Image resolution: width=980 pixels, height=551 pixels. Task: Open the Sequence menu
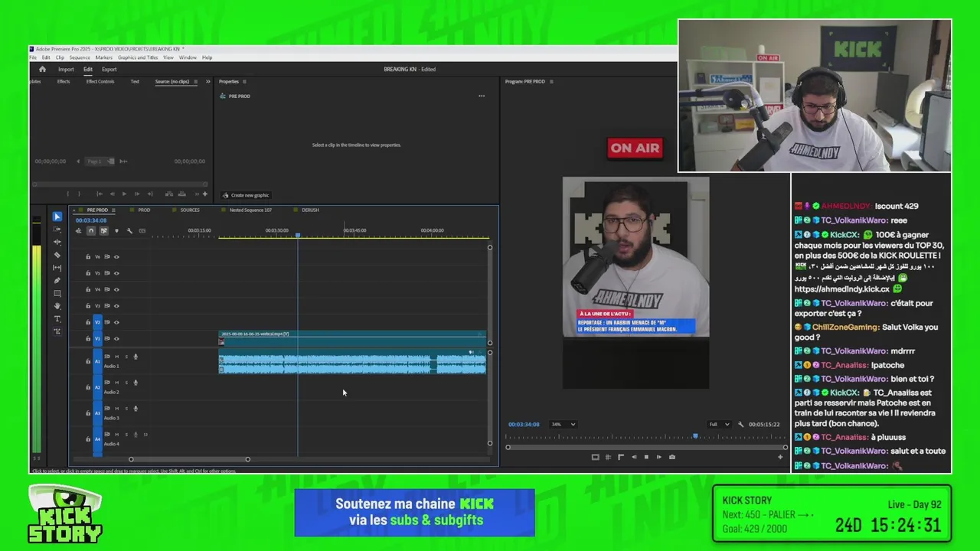click(80, 57)
